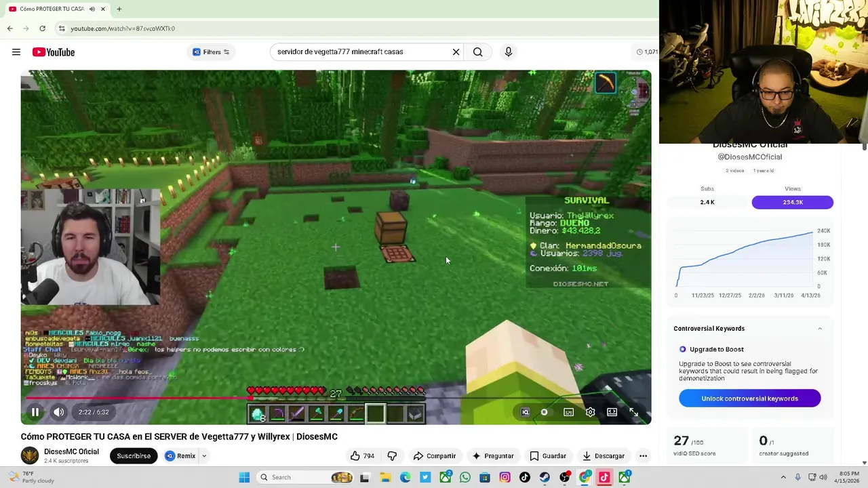Close the Cómo PROTEGER TU CASA tab

coord(102,9)
